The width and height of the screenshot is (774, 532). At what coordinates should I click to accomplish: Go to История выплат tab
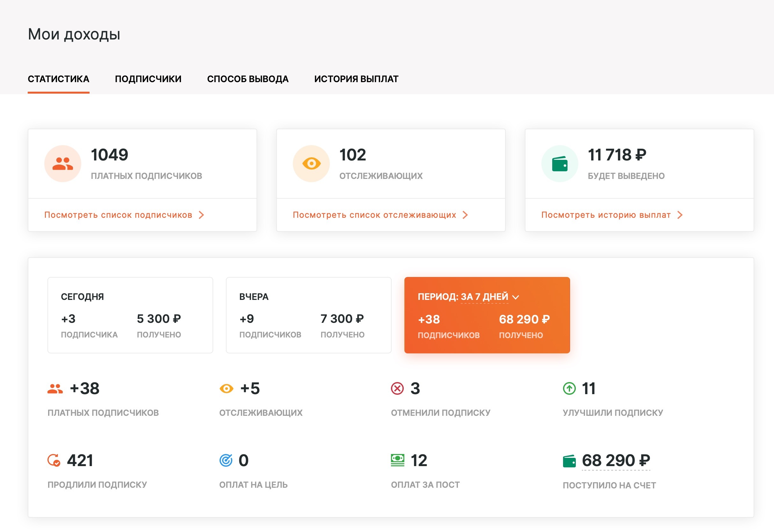(356, 79)
